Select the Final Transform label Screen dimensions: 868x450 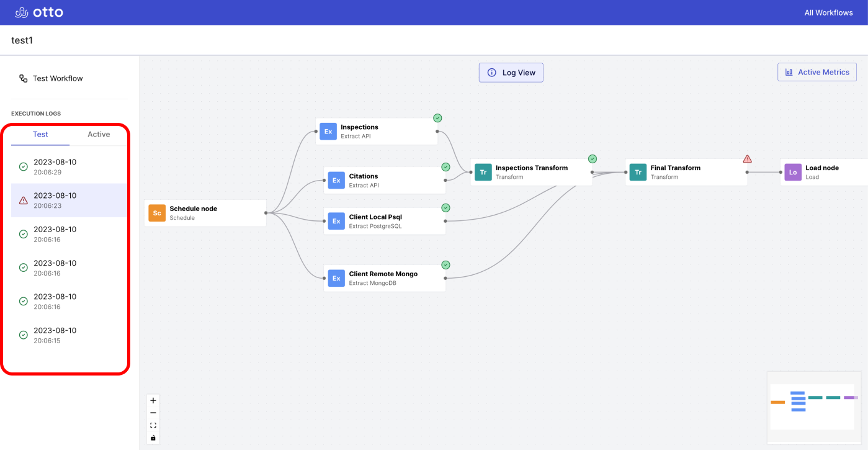[x=676, y=168]
